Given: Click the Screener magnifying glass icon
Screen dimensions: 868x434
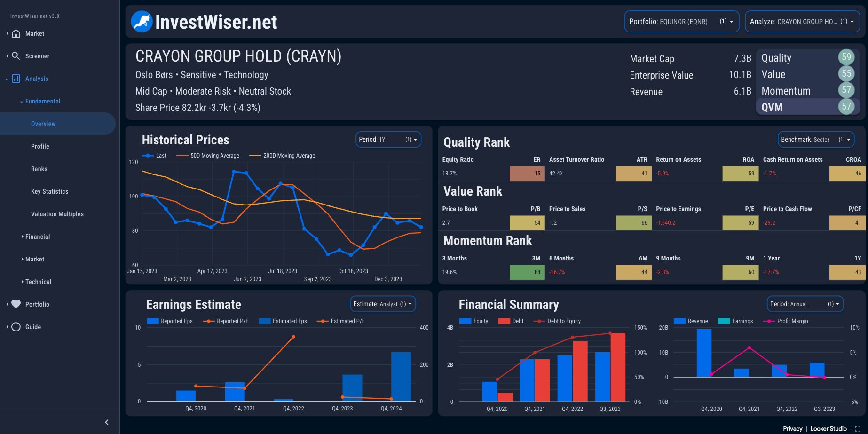Looking at the screenshot, I should point(16,56).
